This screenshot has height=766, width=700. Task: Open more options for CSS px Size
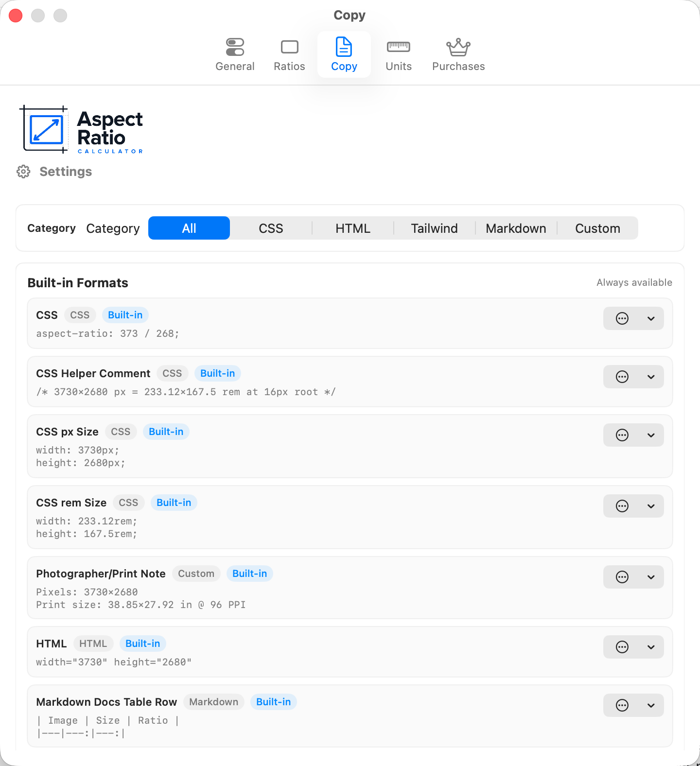(622, 435)
